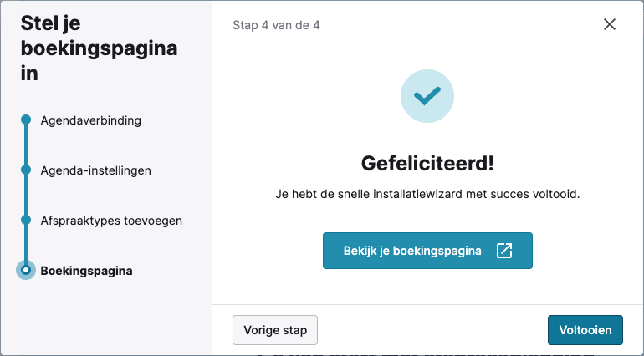Click the external link icon in button
The width and height of the screenshot is (644, 356).
[503, 251]
